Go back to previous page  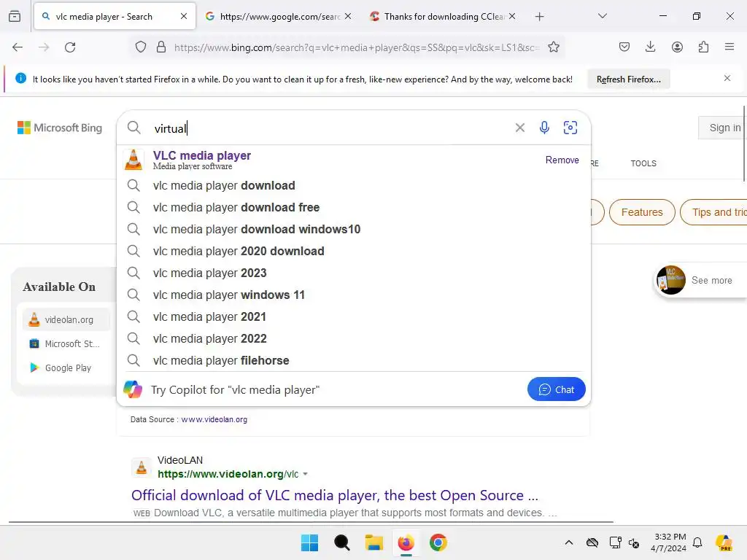click(18, 47)
